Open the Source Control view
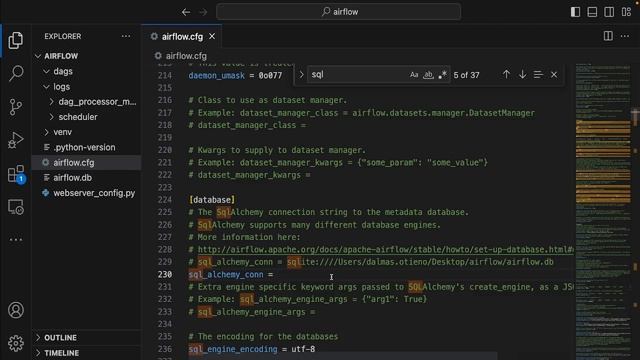This screenshot has width=640, height=360. pos(16,107)
